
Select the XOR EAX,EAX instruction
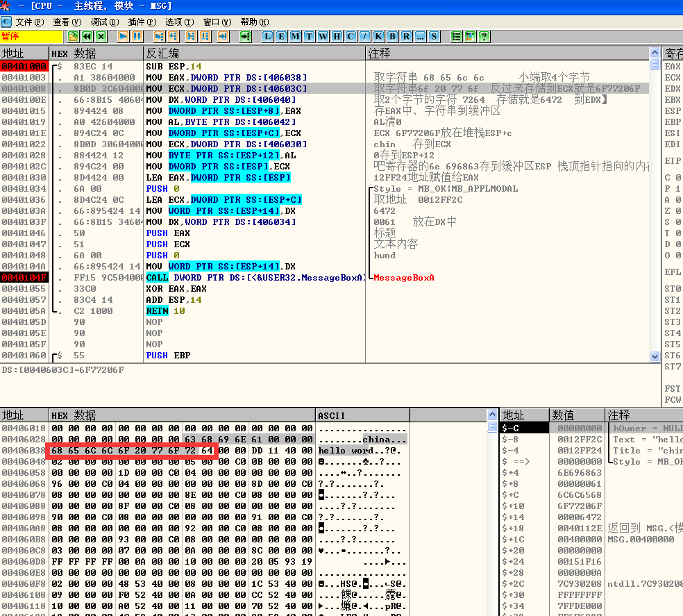click(x=176, y=289)
